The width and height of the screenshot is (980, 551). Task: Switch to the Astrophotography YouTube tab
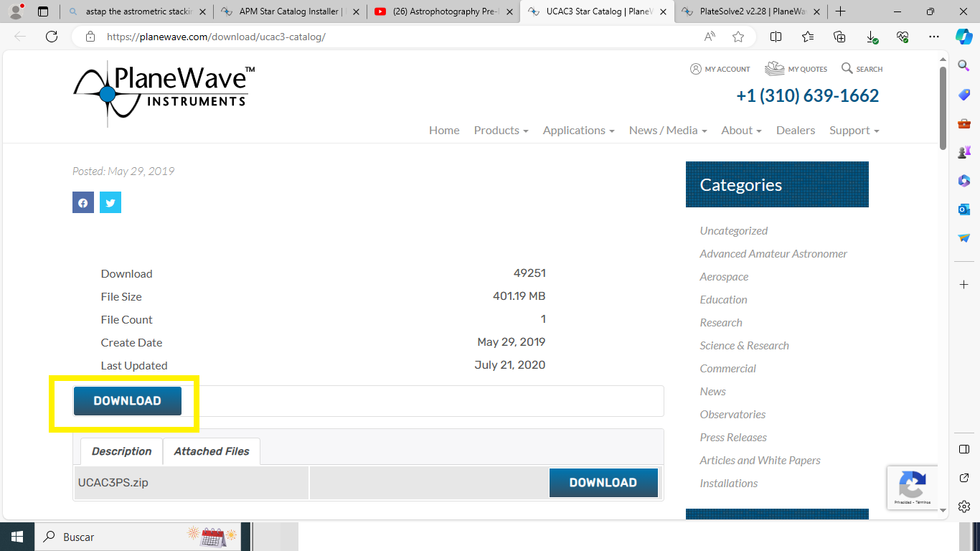point(443,11)
